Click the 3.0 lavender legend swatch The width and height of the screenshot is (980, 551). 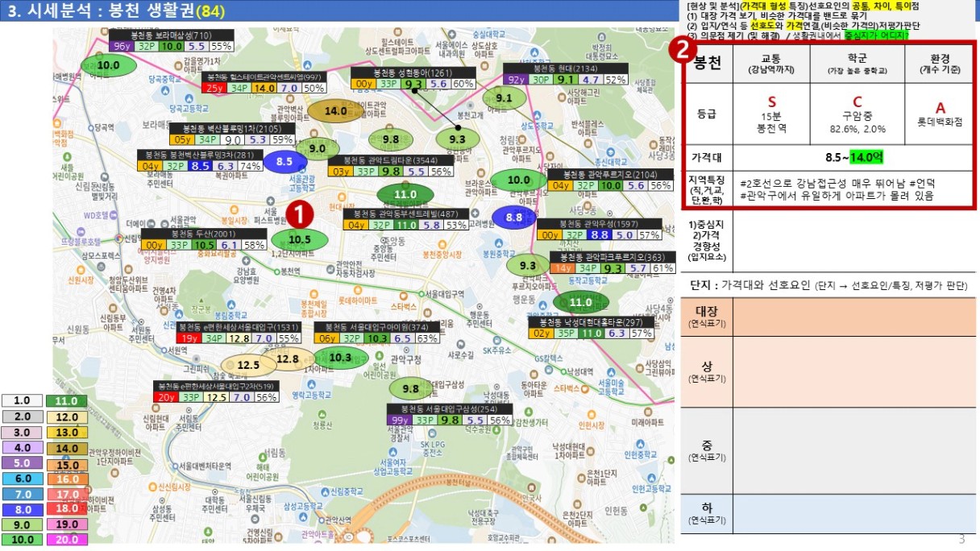tap(22, 432)
